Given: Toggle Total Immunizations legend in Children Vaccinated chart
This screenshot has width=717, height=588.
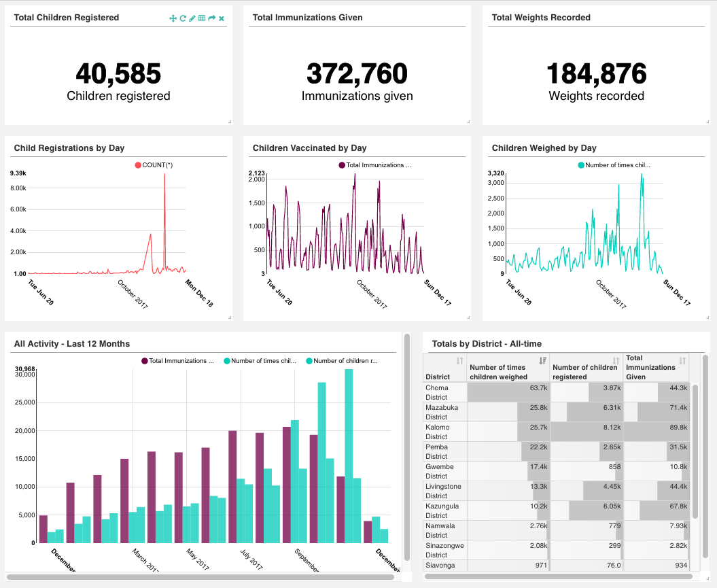Looking at the screenshot, I should coord(374,165).
